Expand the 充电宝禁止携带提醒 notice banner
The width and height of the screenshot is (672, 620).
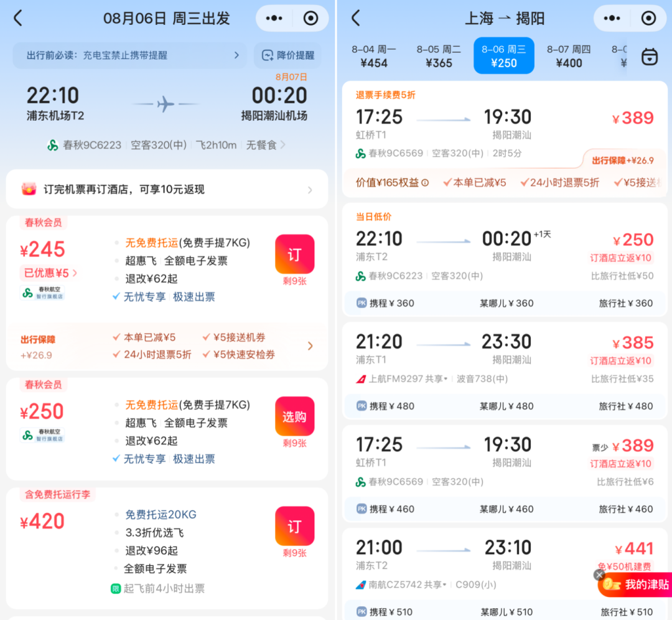(128, 55)
